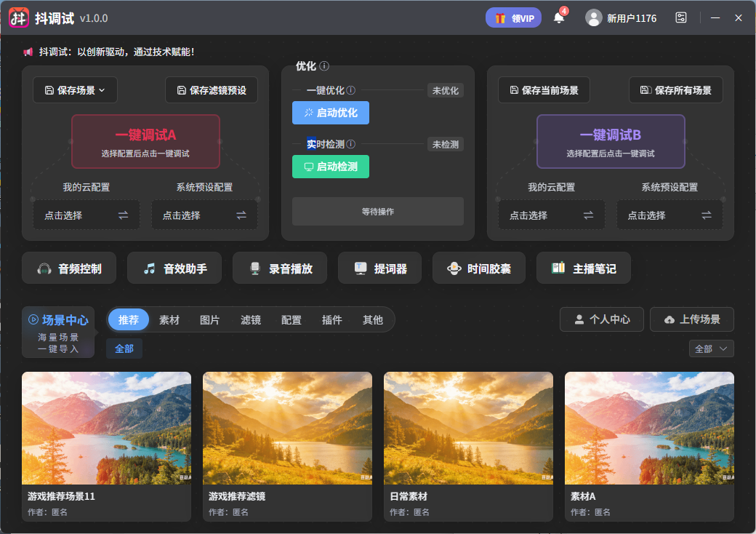Open the 音频控制 audio control panel

[68, 268]
